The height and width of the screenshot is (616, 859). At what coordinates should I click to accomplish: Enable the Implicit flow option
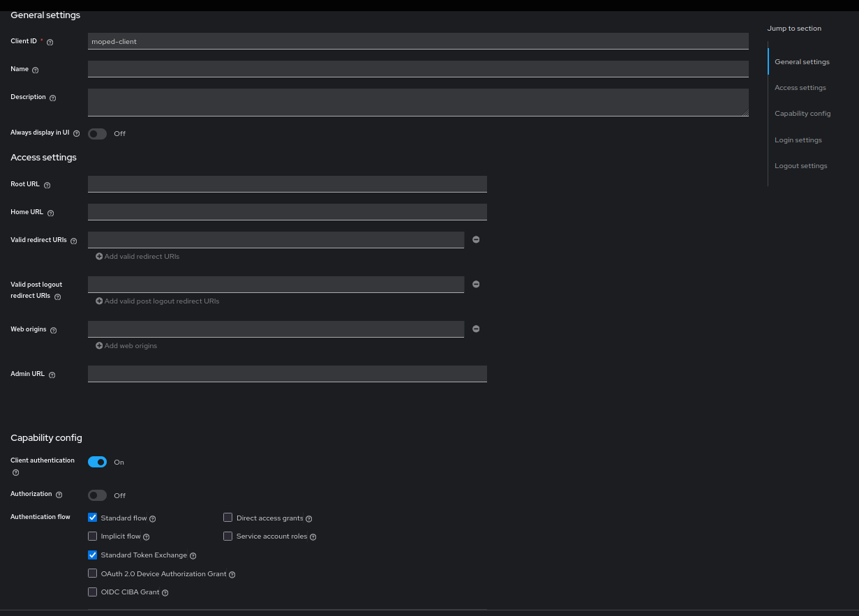click(92, 536)
